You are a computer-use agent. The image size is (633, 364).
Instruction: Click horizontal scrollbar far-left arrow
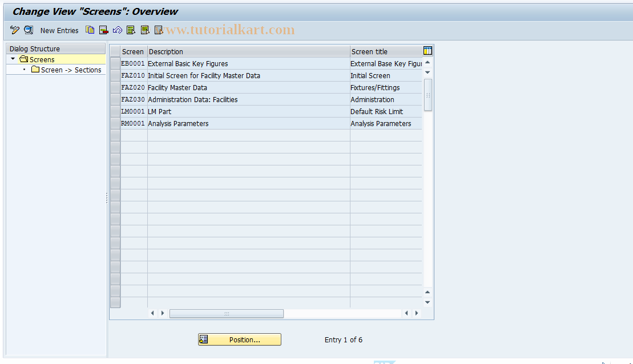152,313
